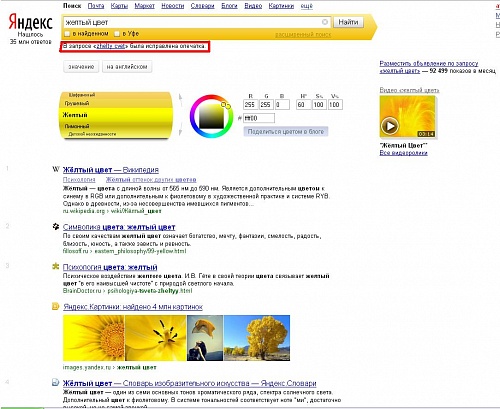Click ru.wikipedia.org green URL under first result
This screenshot has height=409, width=500.
[x=112, y=211]
